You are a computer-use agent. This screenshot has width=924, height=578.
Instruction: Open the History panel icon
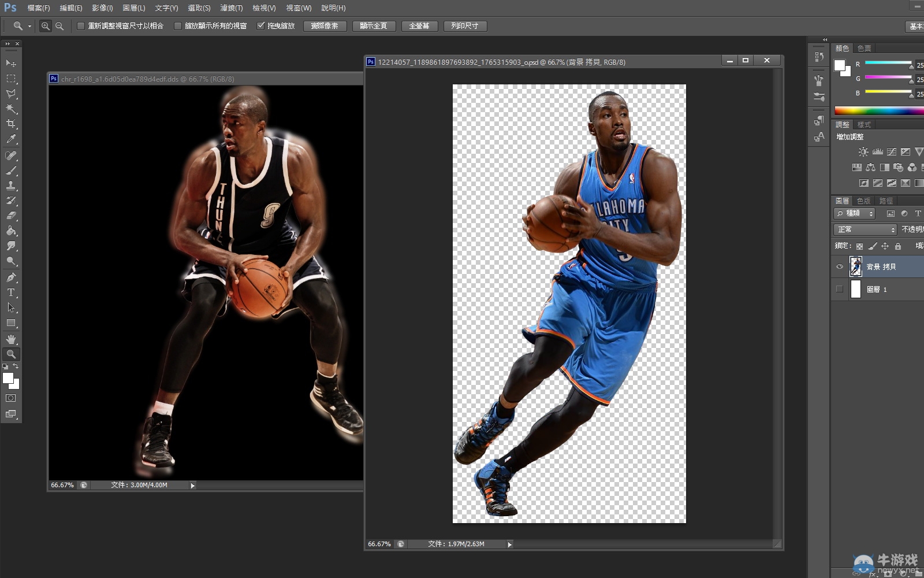coord(819,57)
